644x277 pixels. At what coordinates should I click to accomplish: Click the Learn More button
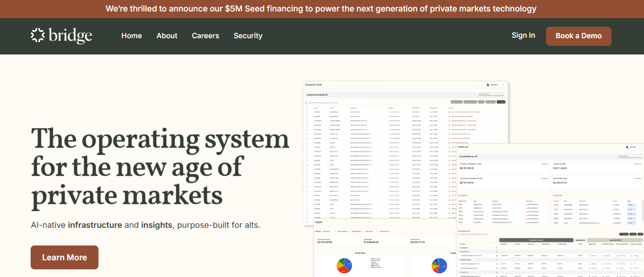coord(64,257)
